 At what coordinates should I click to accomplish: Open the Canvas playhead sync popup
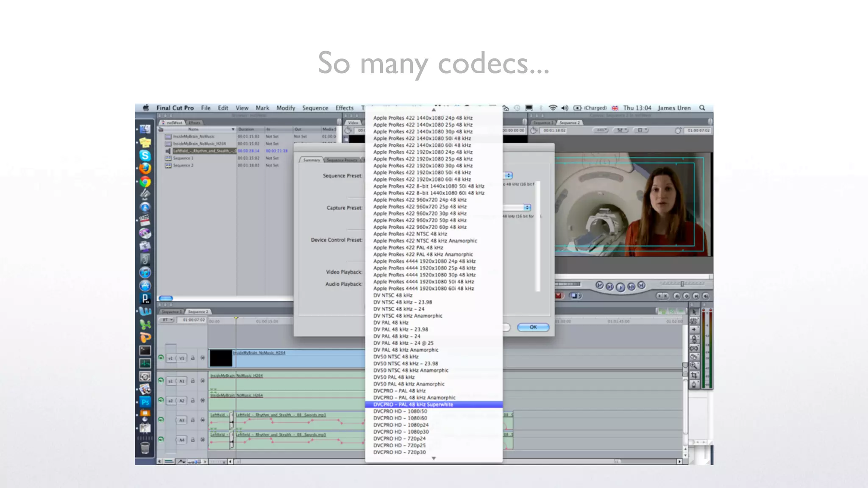[x=621, y=130]
